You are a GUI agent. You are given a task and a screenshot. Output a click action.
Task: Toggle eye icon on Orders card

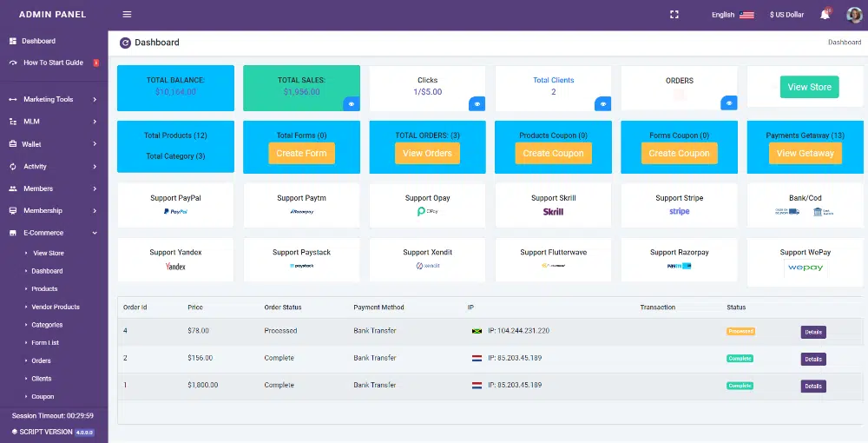pos(729,103)
